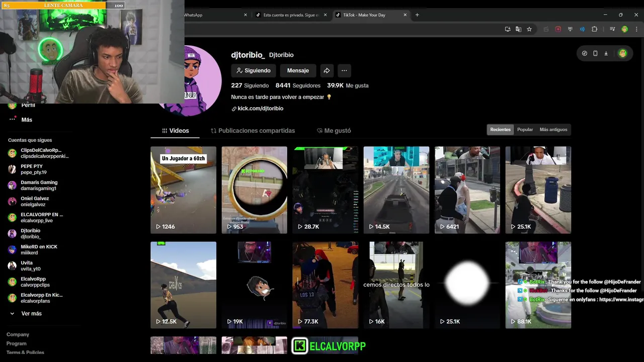
Task: Click the download icon in the floating bar
Action: coord(606,53)
